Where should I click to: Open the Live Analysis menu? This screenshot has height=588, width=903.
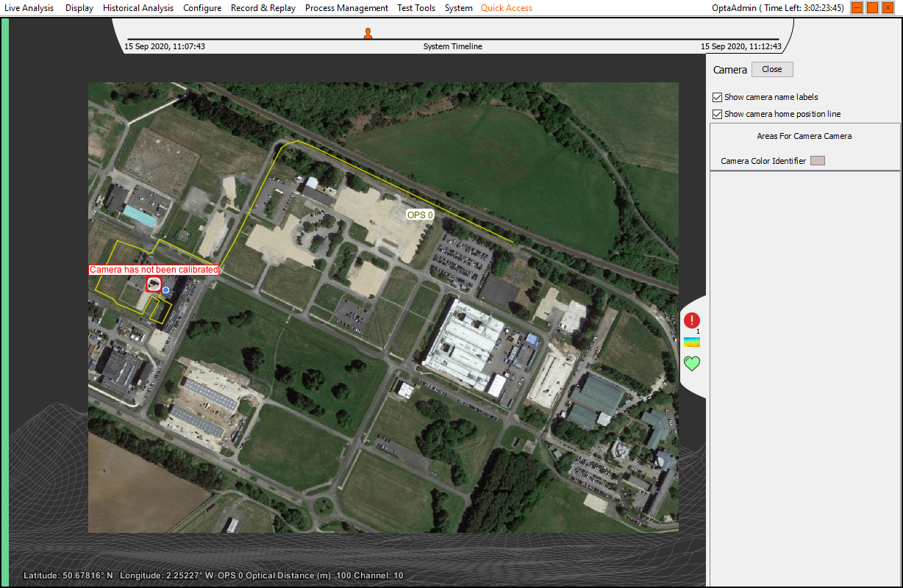(29, 8)
